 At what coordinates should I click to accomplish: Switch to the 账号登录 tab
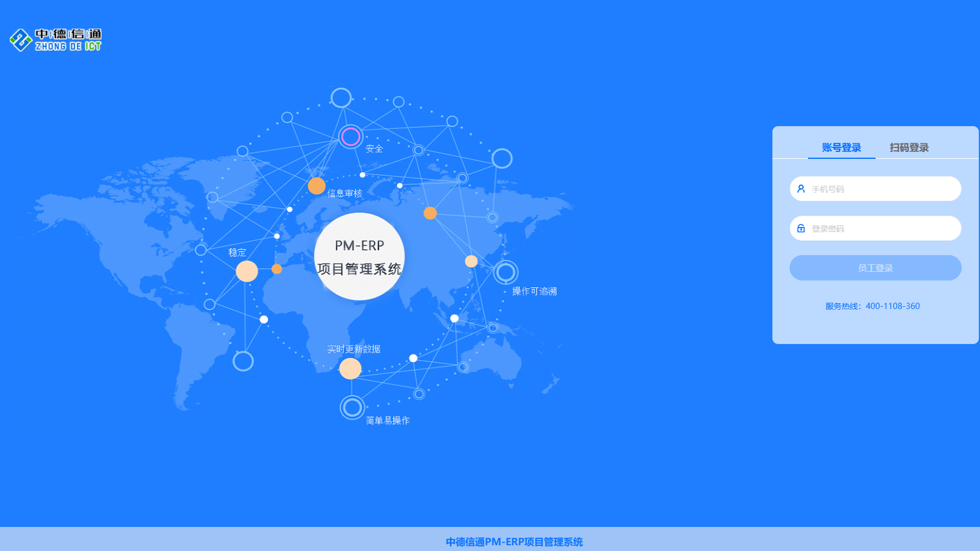click(x=841, y=147)
